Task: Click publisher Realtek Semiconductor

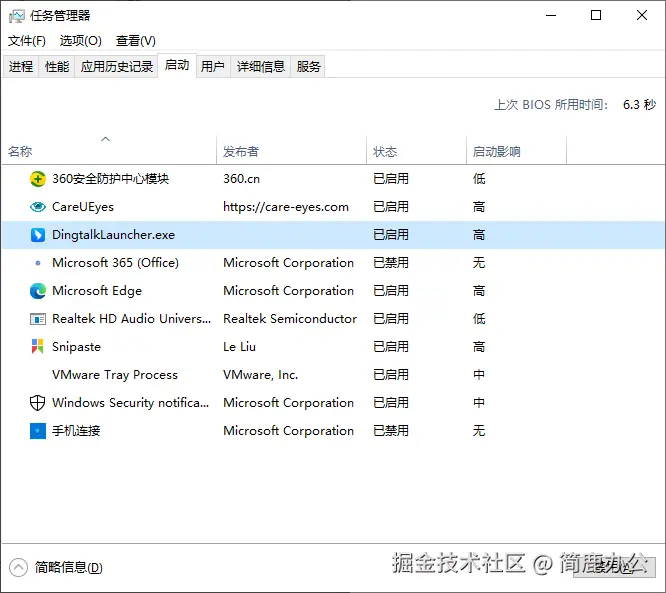Action: (290, 319)
